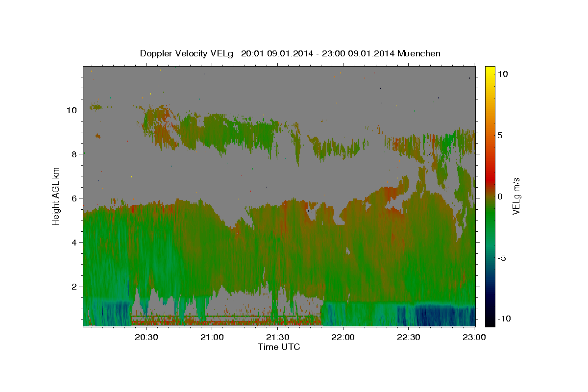
Task: Click the height tick label 10
Action: coord(72,110)
